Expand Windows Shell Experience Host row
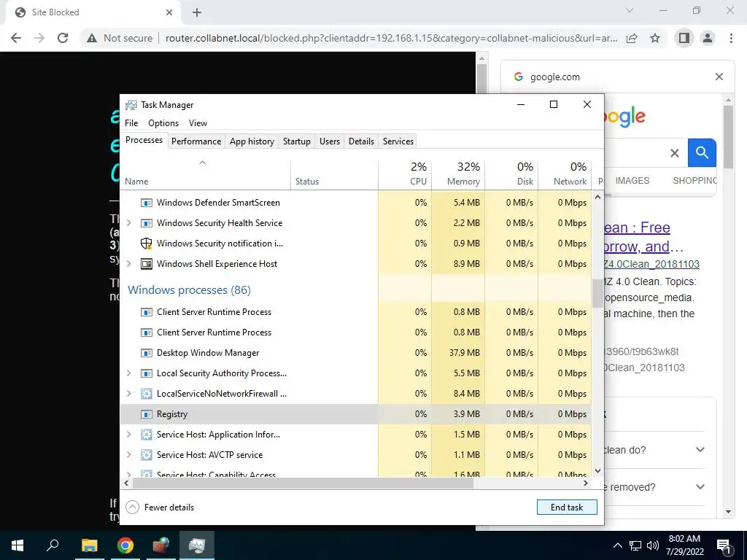This screenshot has height=560, width=747. (x=128, y=263)
